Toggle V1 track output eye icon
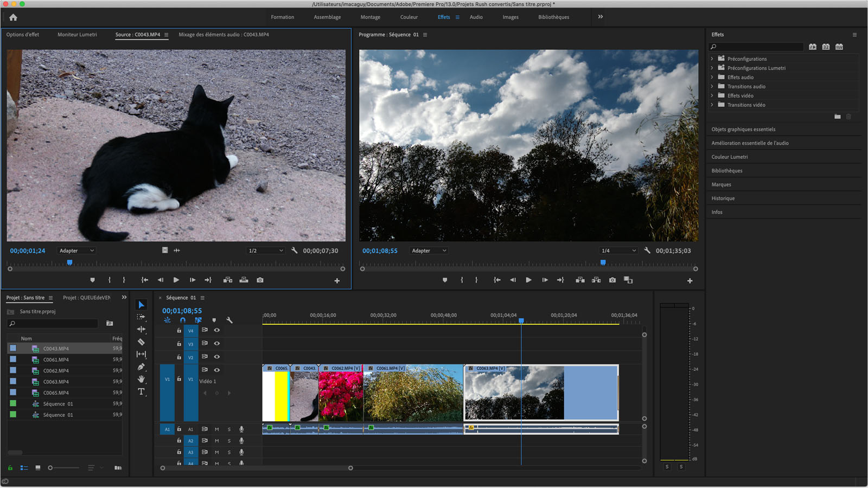The image size is (868, 488). (x=216, y=370)
